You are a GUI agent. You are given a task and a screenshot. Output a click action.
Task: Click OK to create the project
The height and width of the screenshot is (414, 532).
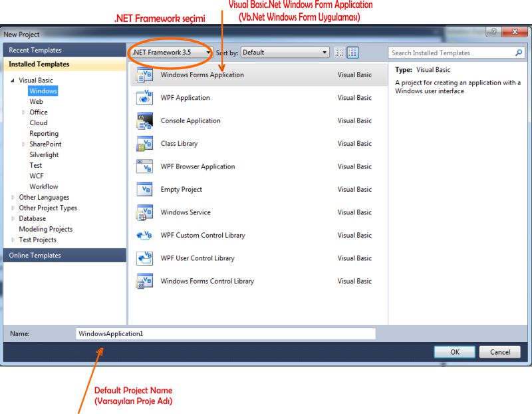455,352
